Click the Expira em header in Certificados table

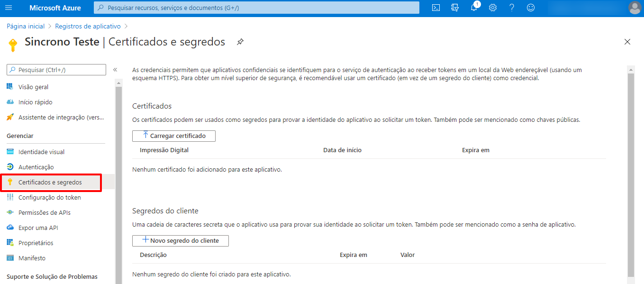click(476, 150)
